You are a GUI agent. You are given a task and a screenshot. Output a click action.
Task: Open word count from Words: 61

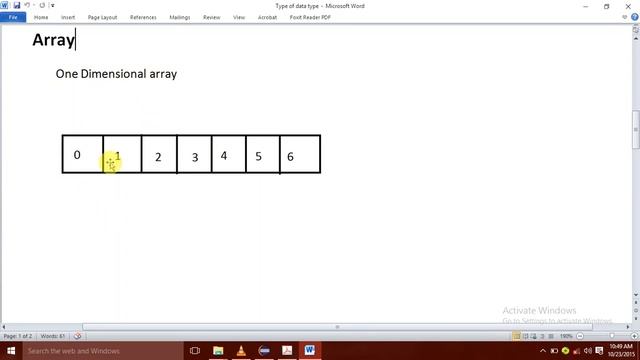pyautogui.click(x=53, y=336)
